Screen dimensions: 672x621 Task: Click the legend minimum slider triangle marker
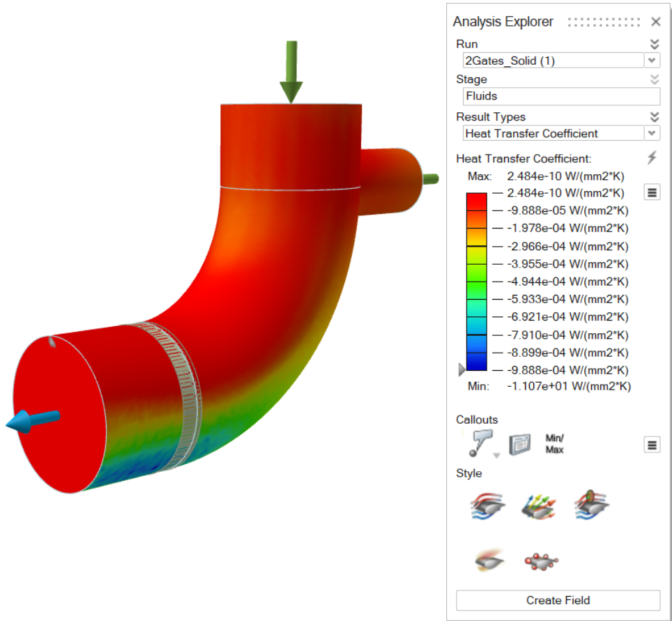(461, 369)
